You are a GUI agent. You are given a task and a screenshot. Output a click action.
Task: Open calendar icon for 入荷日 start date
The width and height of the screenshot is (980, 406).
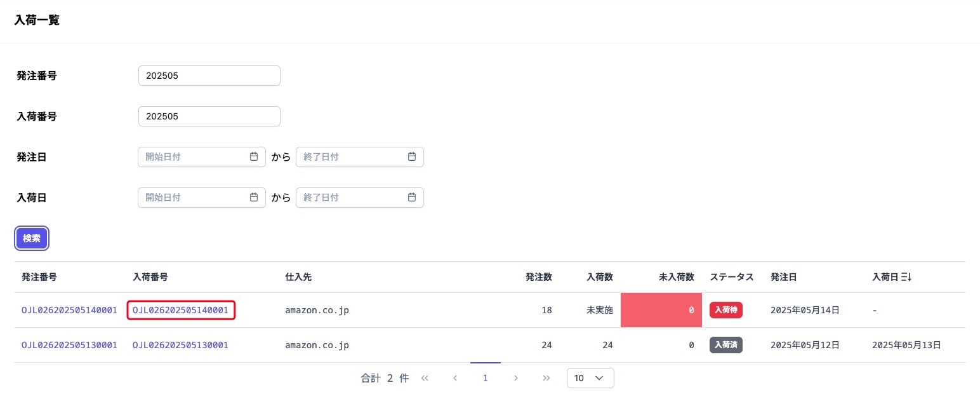[x=254, y=198]
